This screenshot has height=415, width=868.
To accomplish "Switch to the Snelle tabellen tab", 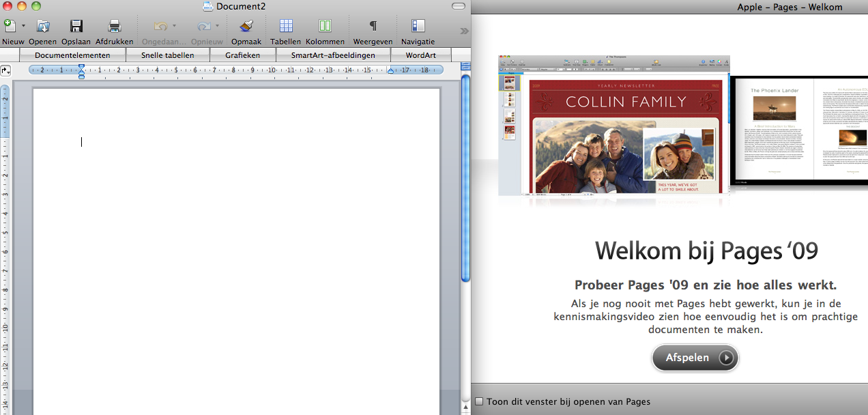I will (168, 55).
